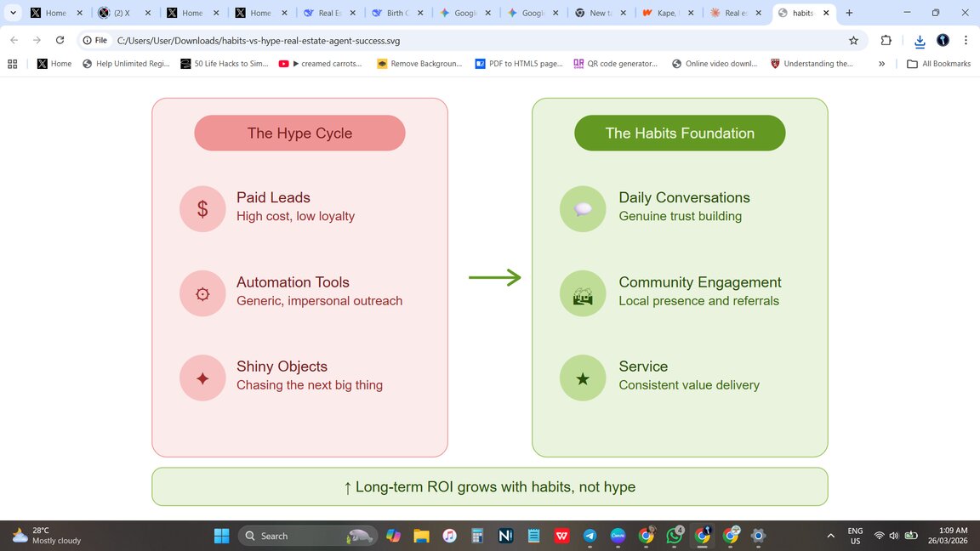Image resolution: width=980 pixels, height=551 pixels.
Task: Click 'Long-term ROI grows with habits' banner
Action: (x=490, y=486)
